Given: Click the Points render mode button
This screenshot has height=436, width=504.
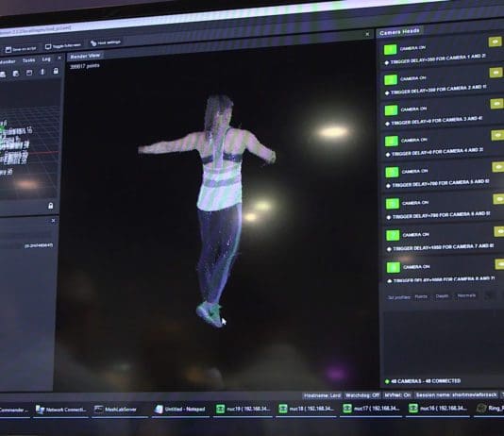Looking at the screenshot, I should coord(421,296).
